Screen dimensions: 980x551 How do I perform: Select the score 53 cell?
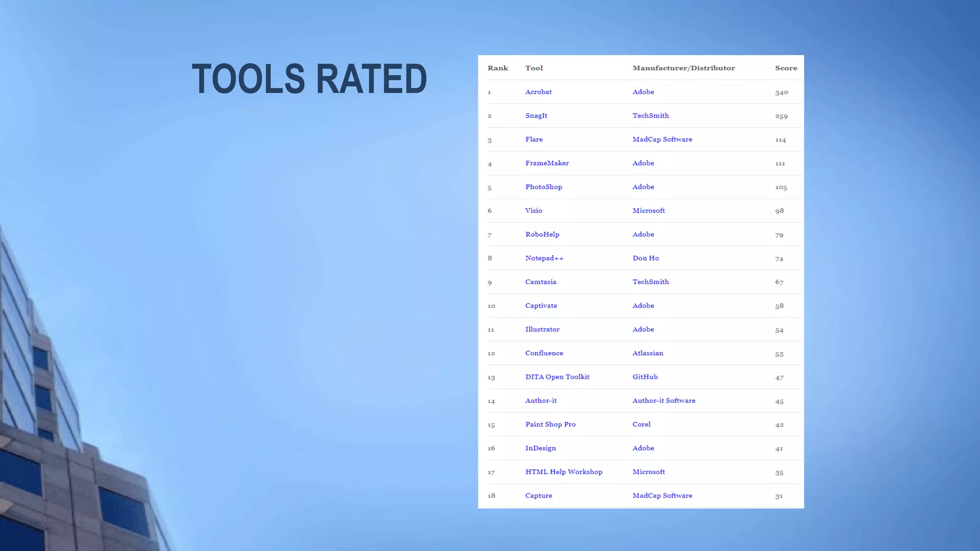pyautogui.click(x=779, y=354)
